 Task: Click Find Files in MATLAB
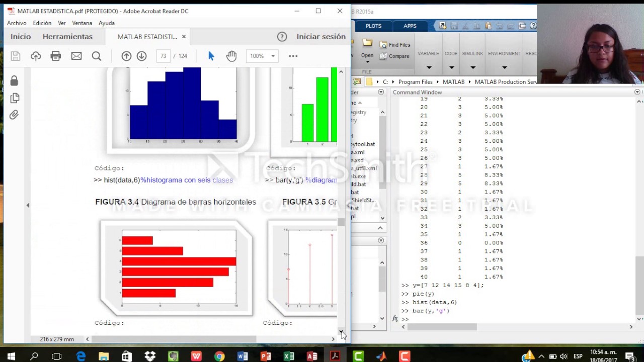(x=395, y=45)
